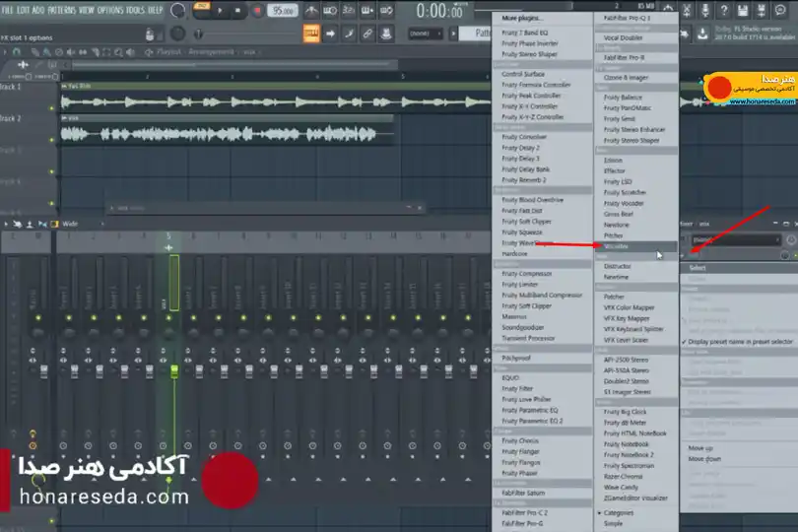This screenshot has width=798, height=532.
Task: Open the playlist options menu arrow
Action: (5, 52)
